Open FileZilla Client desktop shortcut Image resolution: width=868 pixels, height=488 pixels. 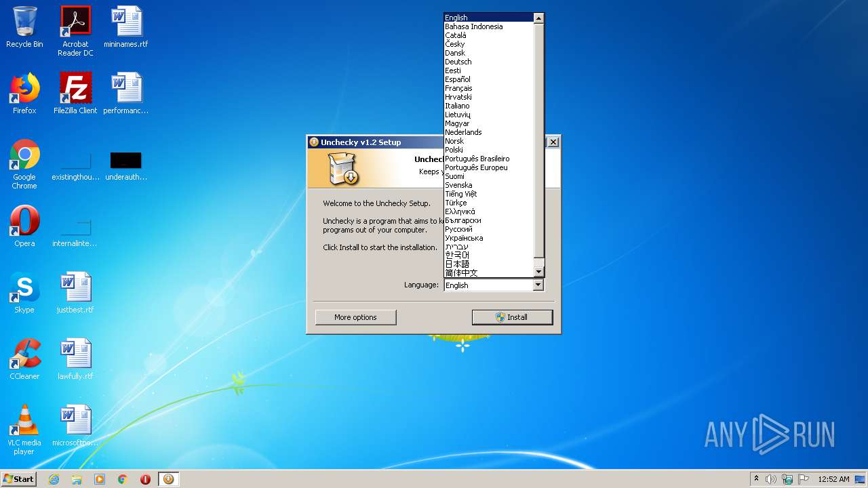75,94
